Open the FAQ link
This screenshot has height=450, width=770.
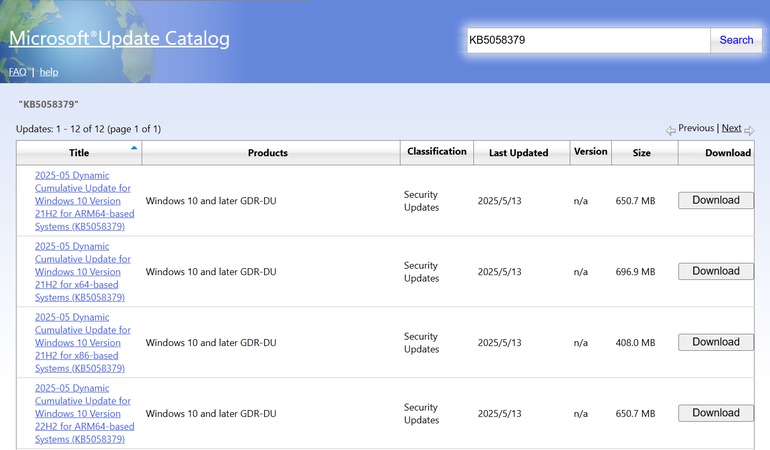pyautogui.click(x=17, y=72)
